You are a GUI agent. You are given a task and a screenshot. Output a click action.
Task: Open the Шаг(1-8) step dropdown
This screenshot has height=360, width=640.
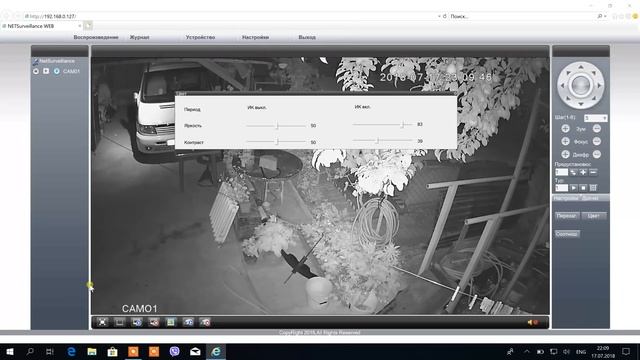[x=596, y=118]
